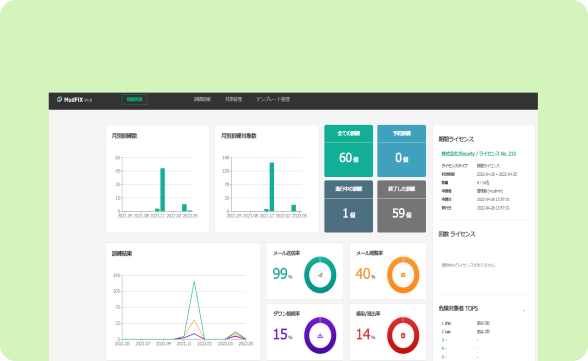Click the 15% value text
588x361 pixels.
[282, 334]
